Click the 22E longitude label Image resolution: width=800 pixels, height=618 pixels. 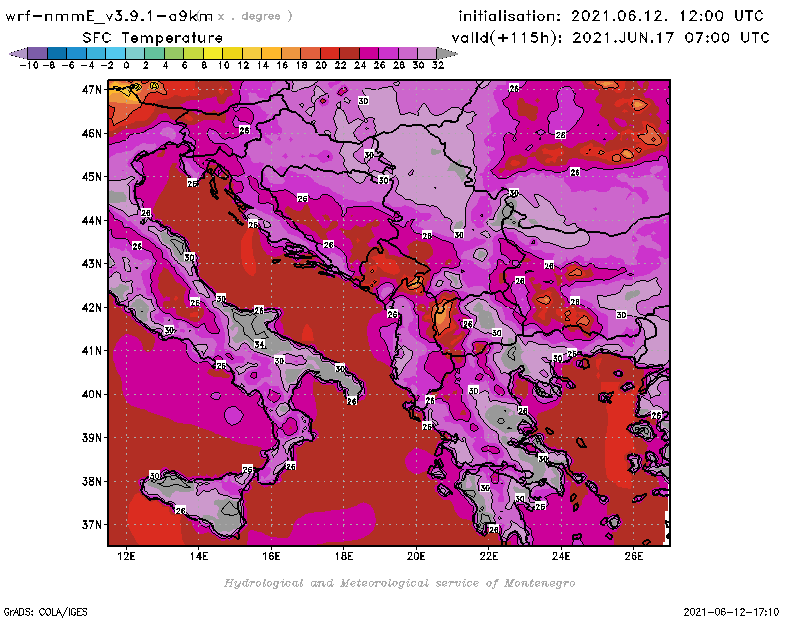tap(488, 556)
